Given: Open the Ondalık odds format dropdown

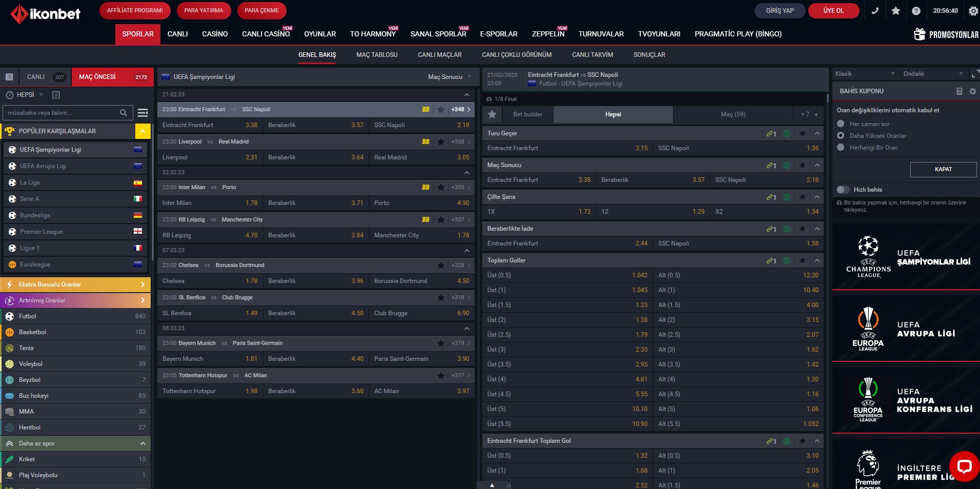Looking at the screenshot, I should (933, 74).
